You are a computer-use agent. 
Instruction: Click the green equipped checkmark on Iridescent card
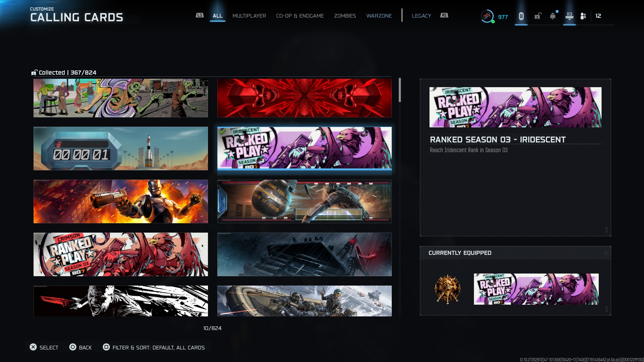(222, 131)
